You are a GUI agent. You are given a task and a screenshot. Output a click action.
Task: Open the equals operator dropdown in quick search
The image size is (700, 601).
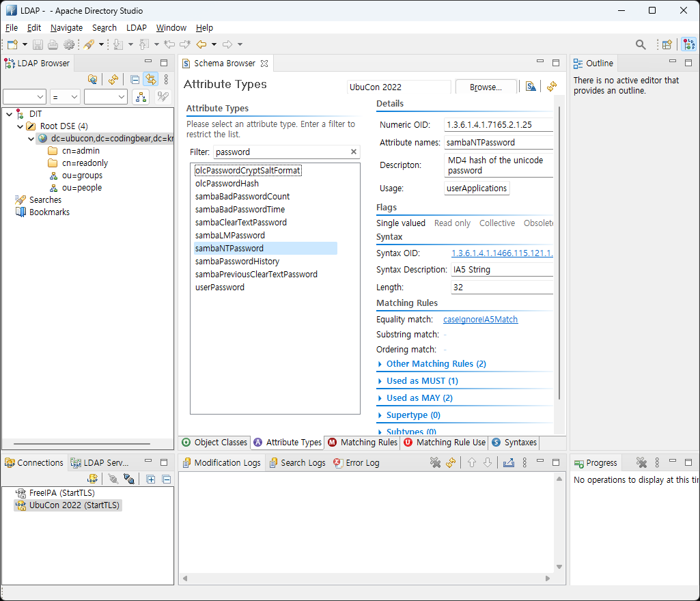[65, 97]
